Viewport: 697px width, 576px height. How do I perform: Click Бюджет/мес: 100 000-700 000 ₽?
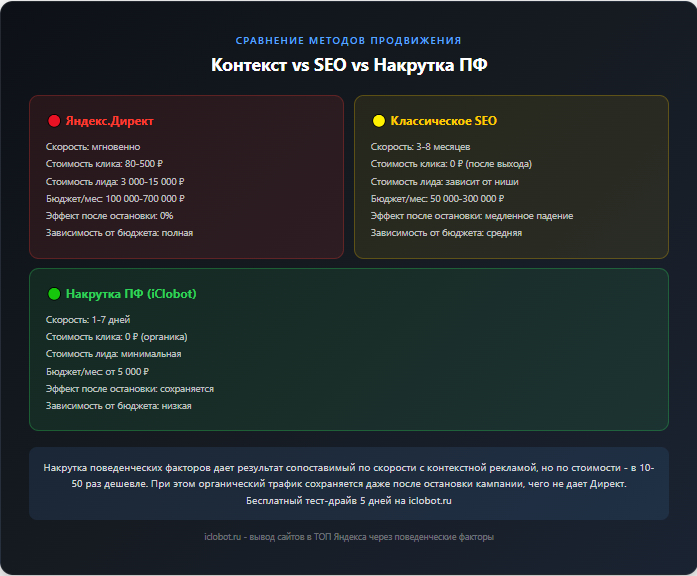click(x=115, y=199)
